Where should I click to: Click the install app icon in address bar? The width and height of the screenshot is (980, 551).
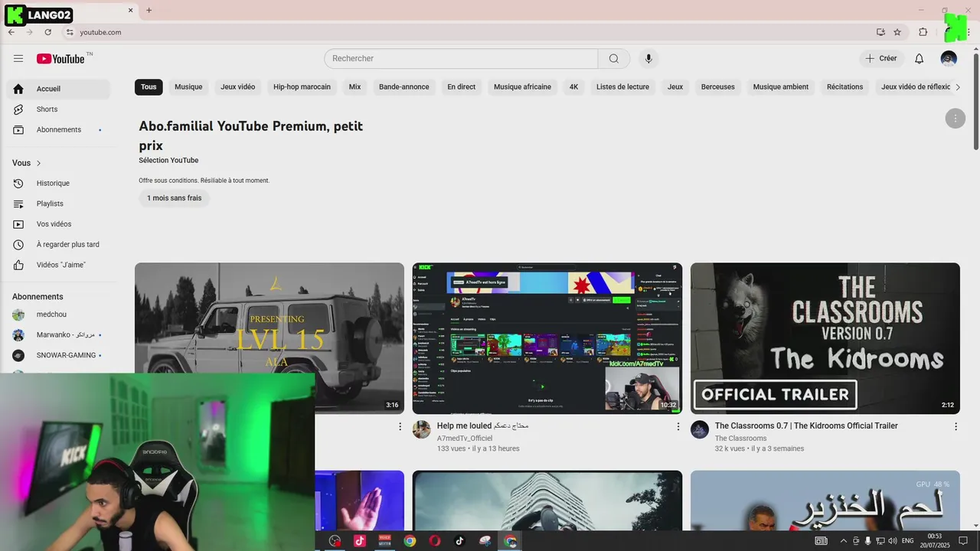(x=880, y=32)
